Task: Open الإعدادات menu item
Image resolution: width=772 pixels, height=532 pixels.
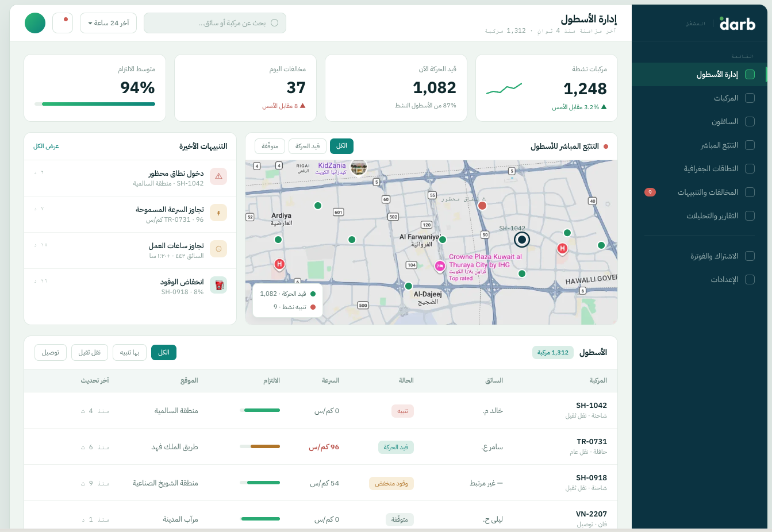Action: tap(700, 279)
